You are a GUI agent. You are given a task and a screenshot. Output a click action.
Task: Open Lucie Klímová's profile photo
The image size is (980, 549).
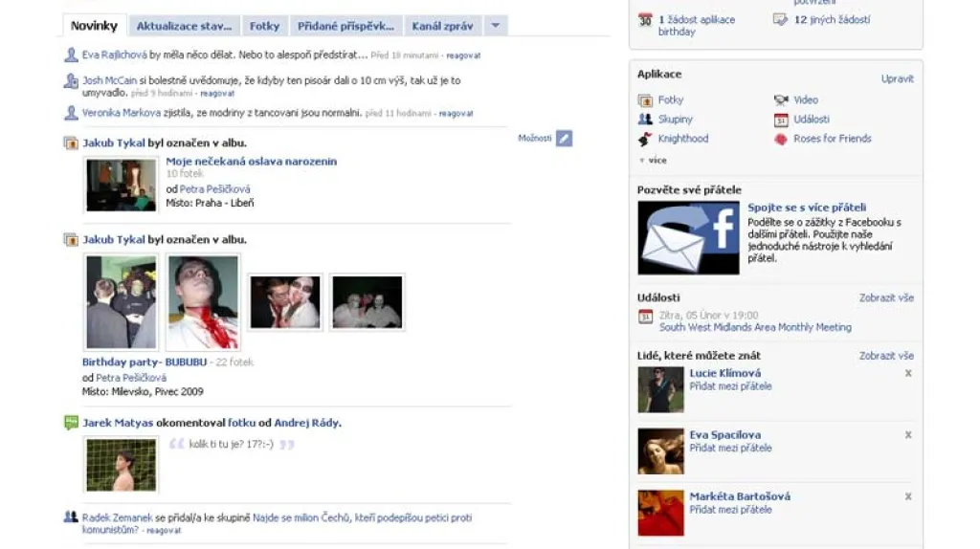tap(660, 389)
